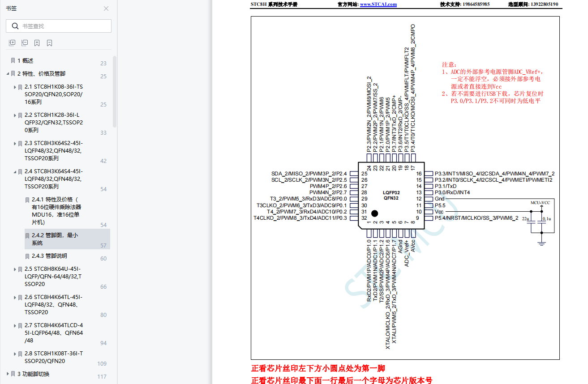
Task: Click the support phone number 19864585985
Action: click(x=476, y=4)
